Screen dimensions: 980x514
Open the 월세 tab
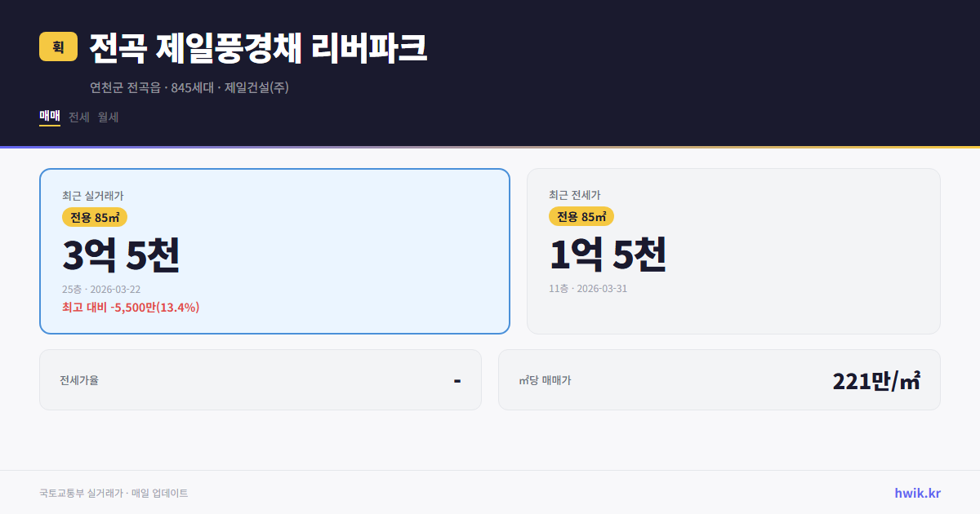pyautogui.click(x=107, y=117)
